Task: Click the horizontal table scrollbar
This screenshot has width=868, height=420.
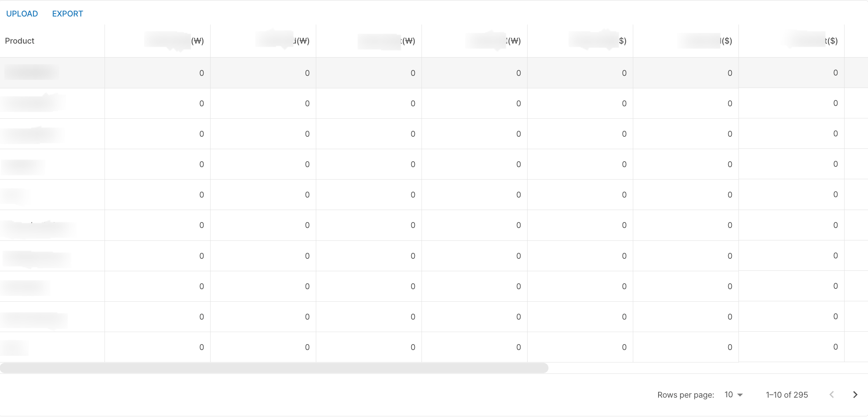Action: click(x=274, y=368)
